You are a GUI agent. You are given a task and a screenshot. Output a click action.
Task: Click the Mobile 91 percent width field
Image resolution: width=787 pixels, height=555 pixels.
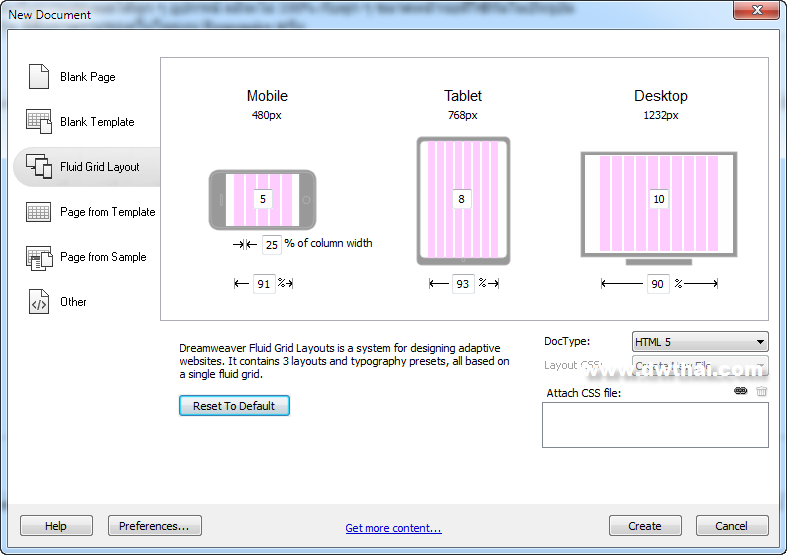point(264,284)
